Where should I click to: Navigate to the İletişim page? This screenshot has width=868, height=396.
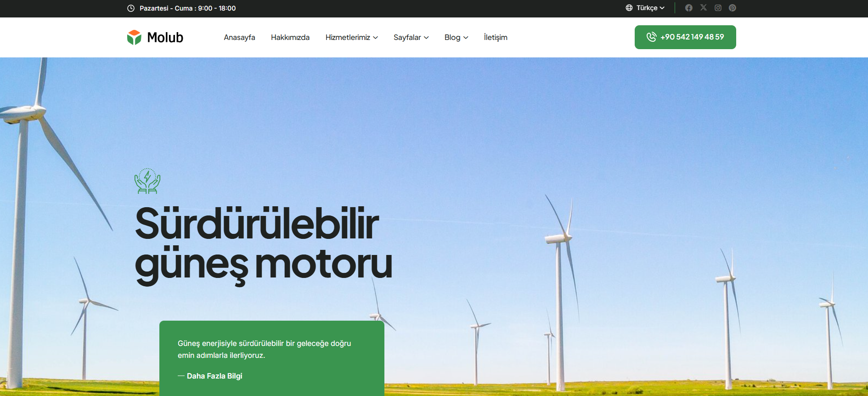[496, 37]
